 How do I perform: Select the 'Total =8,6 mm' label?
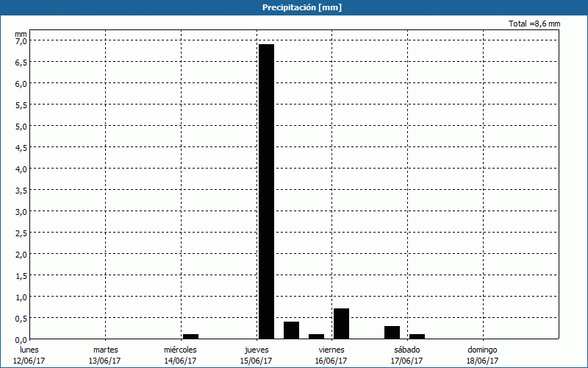point(534,24)
